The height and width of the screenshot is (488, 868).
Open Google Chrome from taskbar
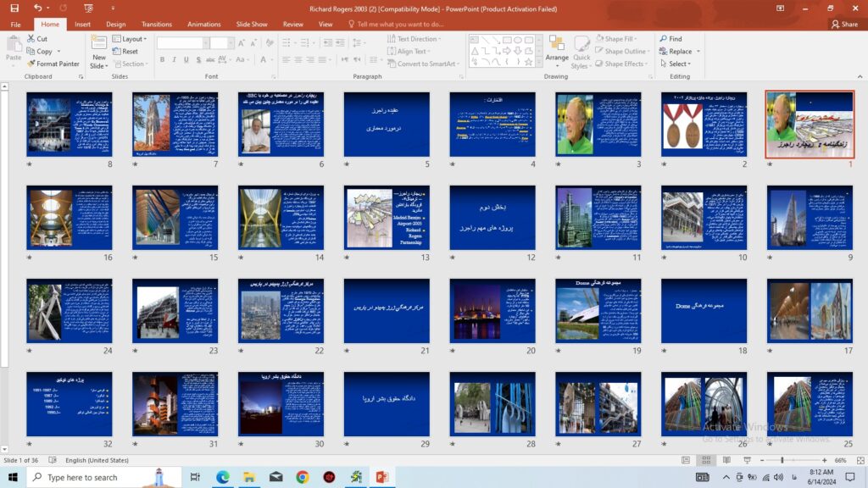(x=303, y=477)
